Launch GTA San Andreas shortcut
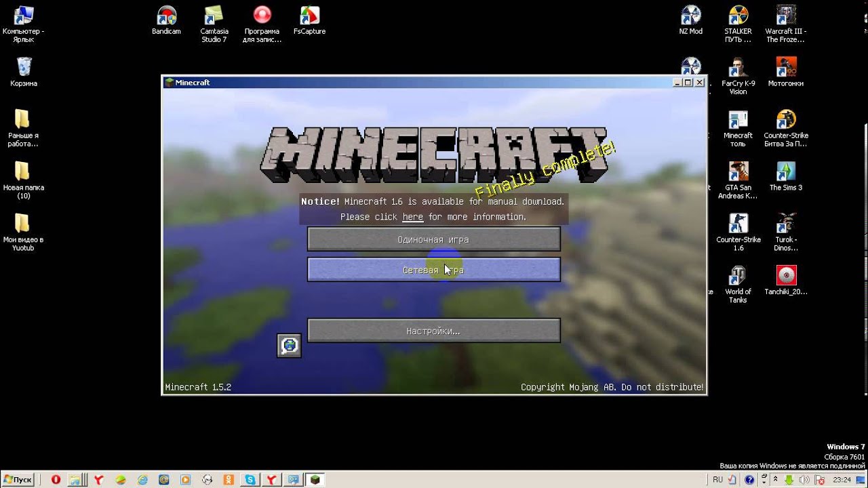Viewport: 868px width, 488px height. 738,180
